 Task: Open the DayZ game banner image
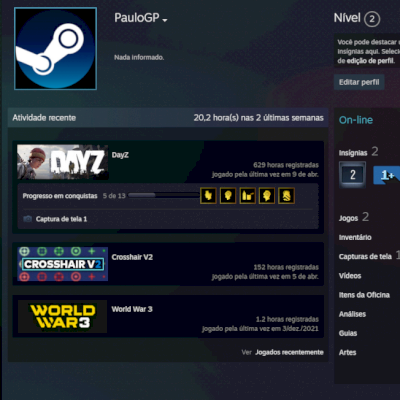(63, 162)
